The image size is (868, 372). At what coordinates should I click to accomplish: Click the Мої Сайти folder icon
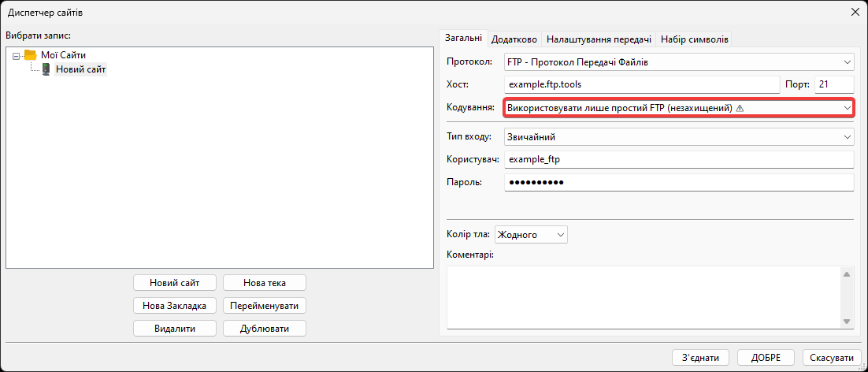[x=31, y=55]
